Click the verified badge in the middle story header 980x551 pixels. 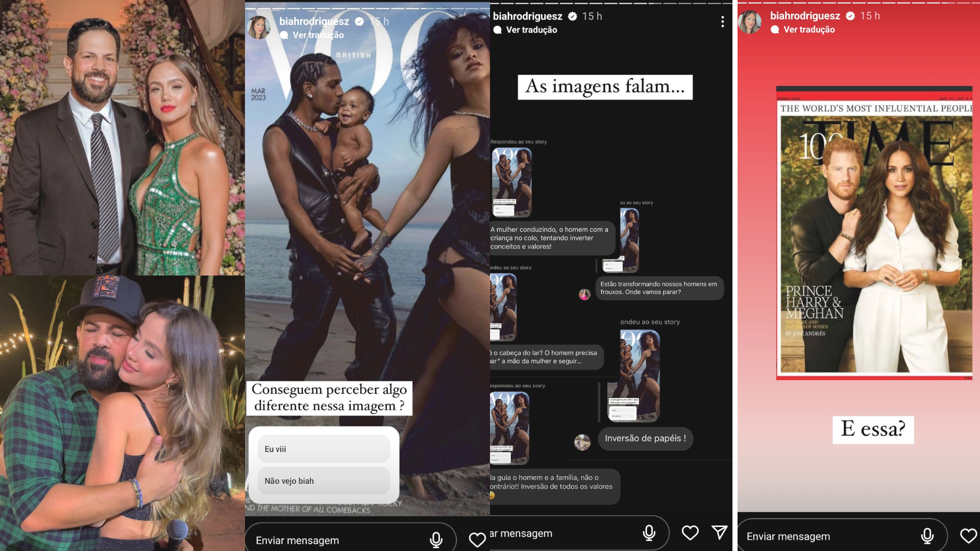click(573, 16)
